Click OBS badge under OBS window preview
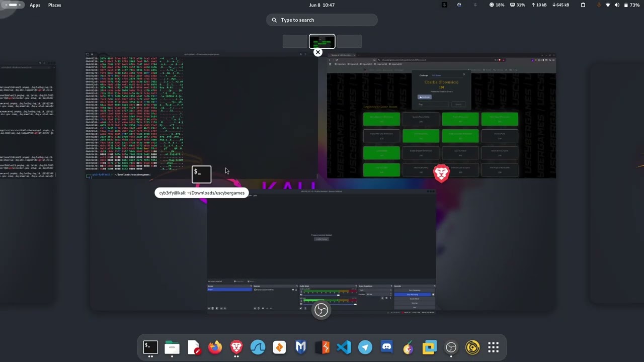 pos(321,310)
